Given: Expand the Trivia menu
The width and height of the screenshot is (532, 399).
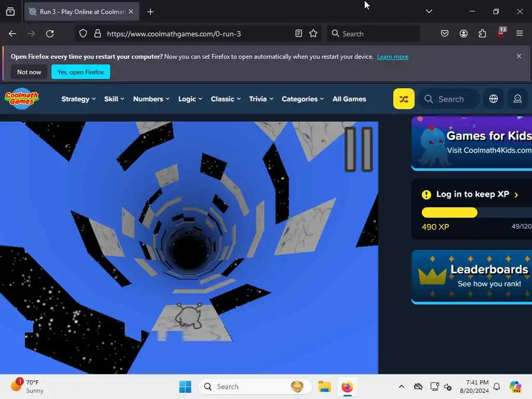Looking at the screenshot, I should click(x=261, y=99).
